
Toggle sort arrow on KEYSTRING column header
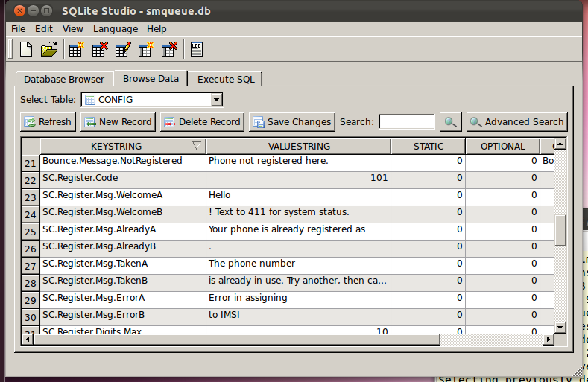196,146
